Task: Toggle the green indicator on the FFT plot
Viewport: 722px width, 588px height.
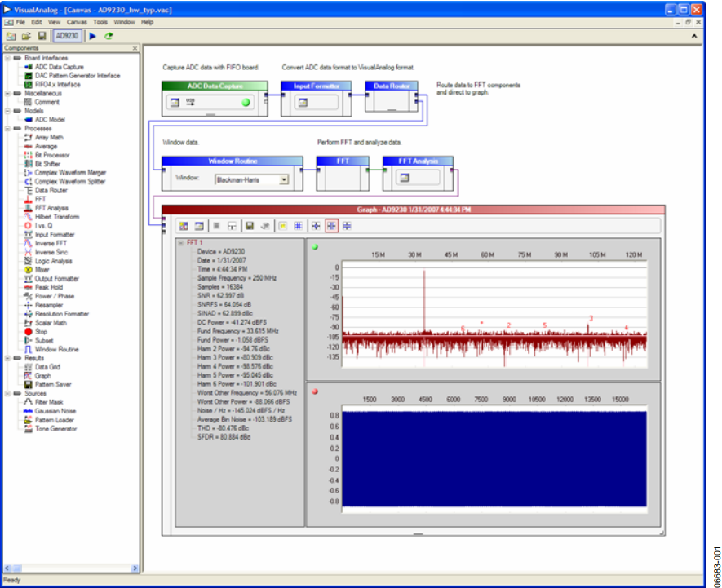Action: [315, 247]
